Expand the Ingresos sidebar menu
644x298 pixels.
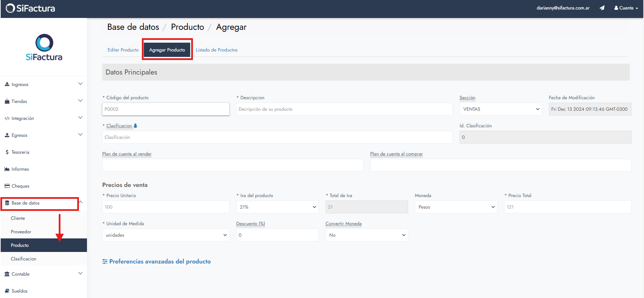tap(43, 84)
